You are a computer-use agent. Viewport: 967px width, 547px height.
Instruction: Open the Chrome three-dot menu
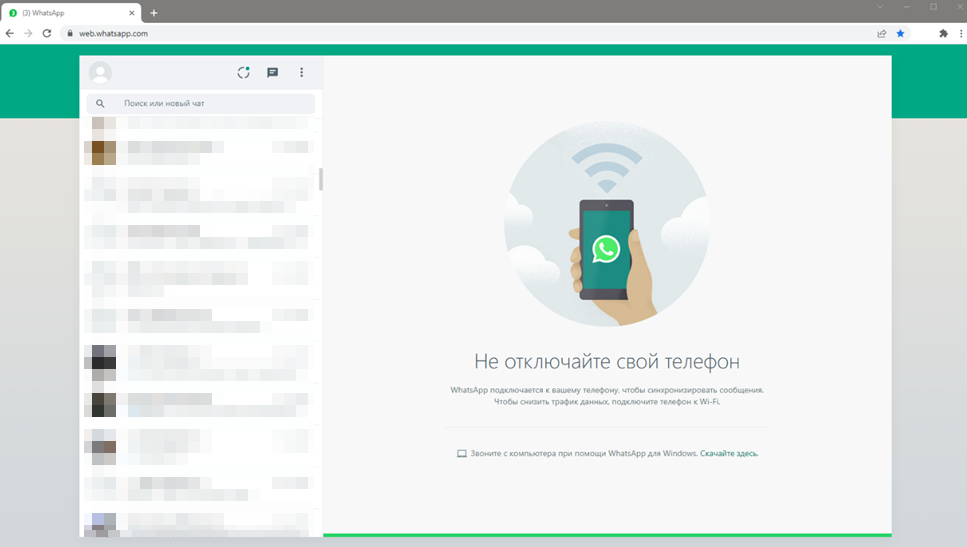click(961, 33)
